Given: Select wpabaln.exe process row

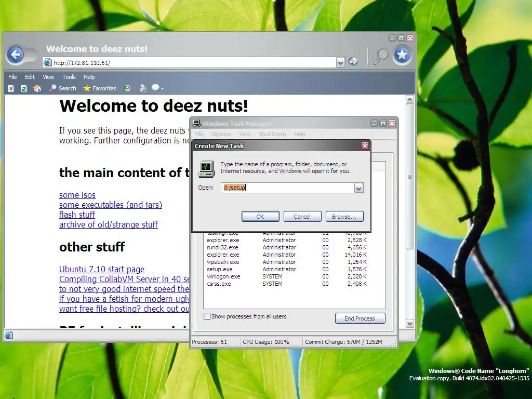Looking at the screenshot, I should (x=287, y=262).
